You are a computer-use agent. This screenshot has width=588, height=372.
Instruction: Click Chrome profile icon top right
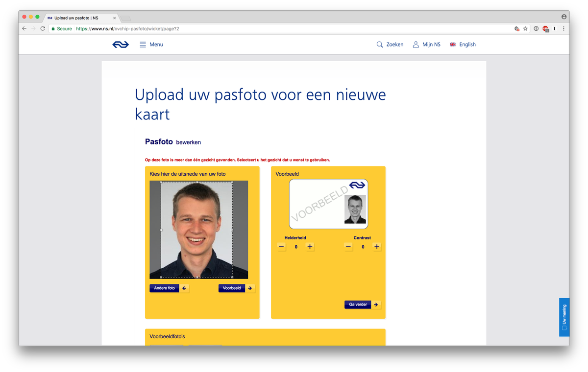(563, 17)
